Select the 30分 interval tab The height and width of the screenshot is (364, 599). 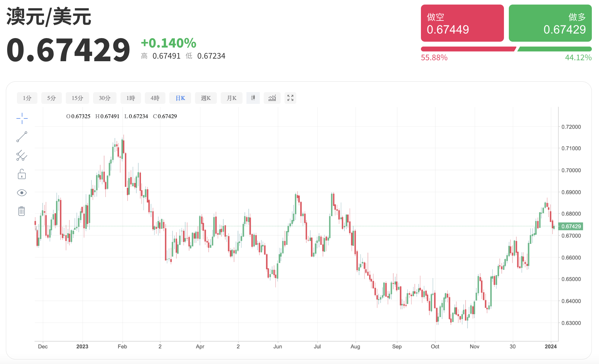(x=105, y=98)
